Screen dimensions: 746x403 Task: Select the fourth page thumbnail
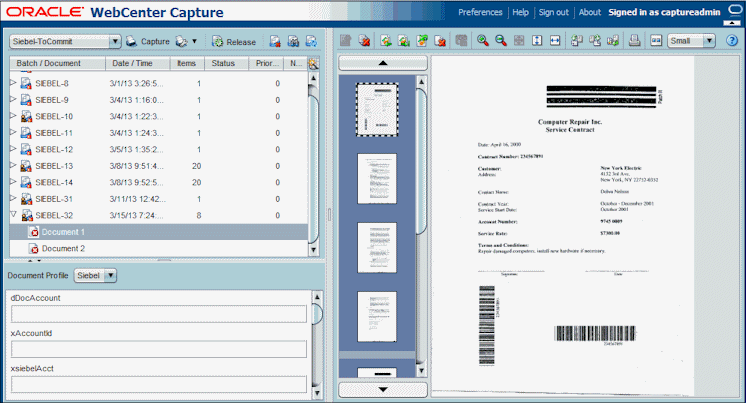click(x=377, y=316)
